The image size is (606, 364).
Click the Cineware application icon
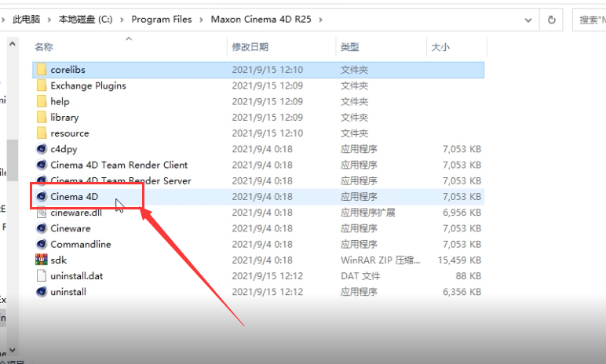(x=42, y=228)
